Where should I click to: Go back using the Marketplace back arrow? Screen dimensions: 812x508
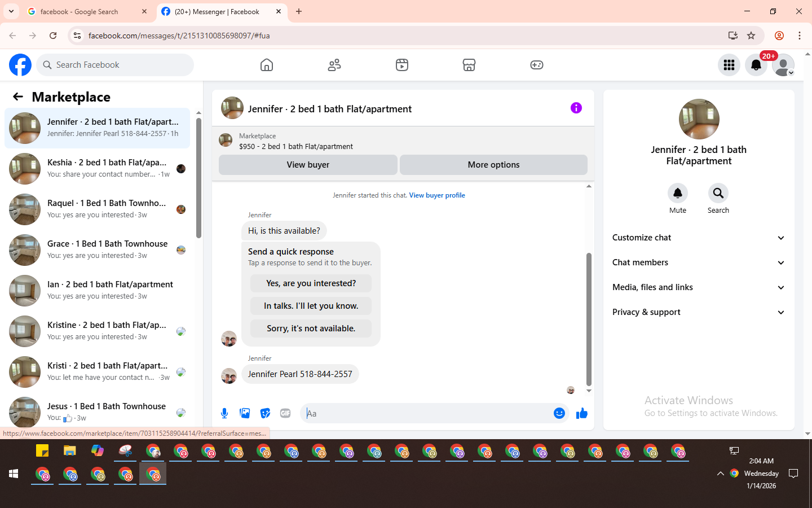click(18, 97)
